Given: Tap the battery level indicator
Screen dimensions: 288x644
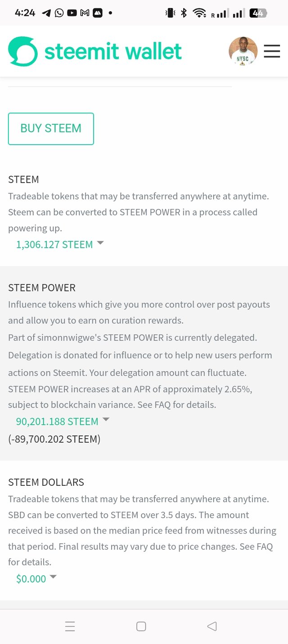Looking at the screenshot, I should click(258, 13).
